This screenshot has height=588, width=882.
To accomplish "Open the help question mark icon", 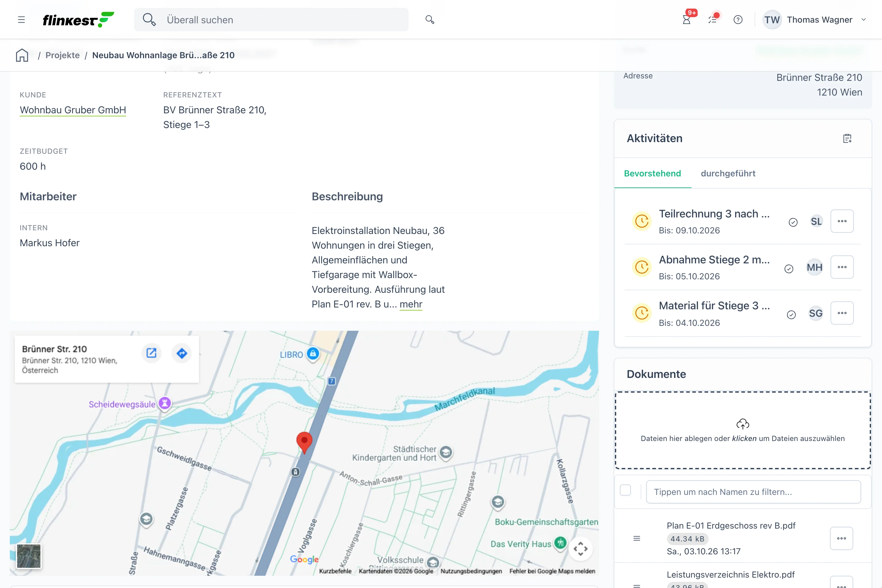I will (738, 20).
